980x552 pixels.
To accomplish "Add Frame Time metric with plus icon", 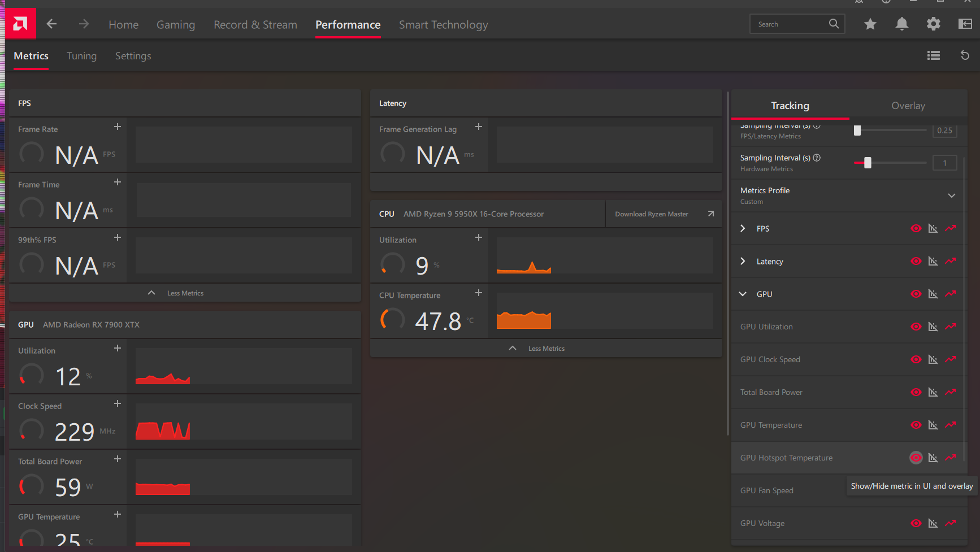I will click(x=118, y=182).
